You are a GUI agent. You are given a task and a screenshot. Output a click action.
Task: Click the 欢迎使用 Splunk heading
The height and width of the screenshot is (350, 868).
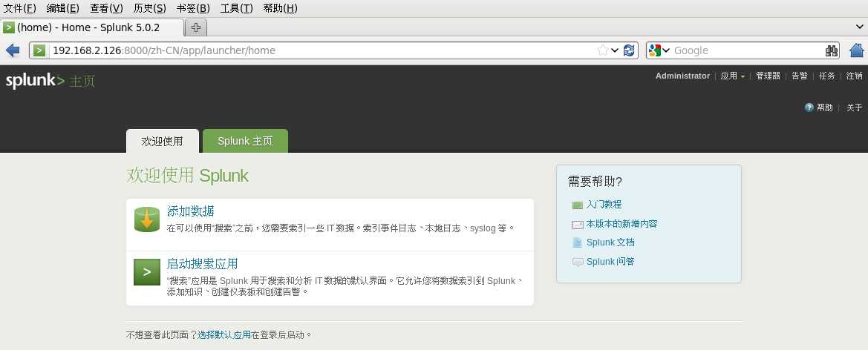pyautogui.click(x=188, y=175)
